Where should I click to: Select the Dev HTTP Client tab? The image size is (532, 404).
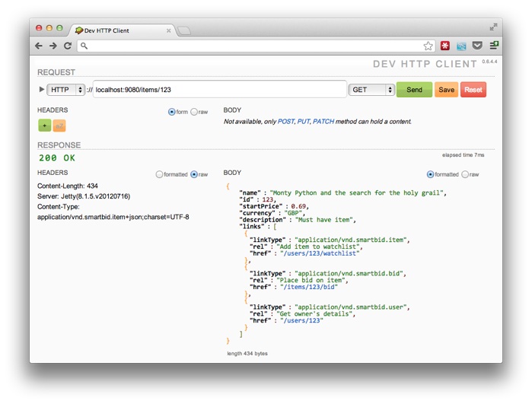pos(122,30)
